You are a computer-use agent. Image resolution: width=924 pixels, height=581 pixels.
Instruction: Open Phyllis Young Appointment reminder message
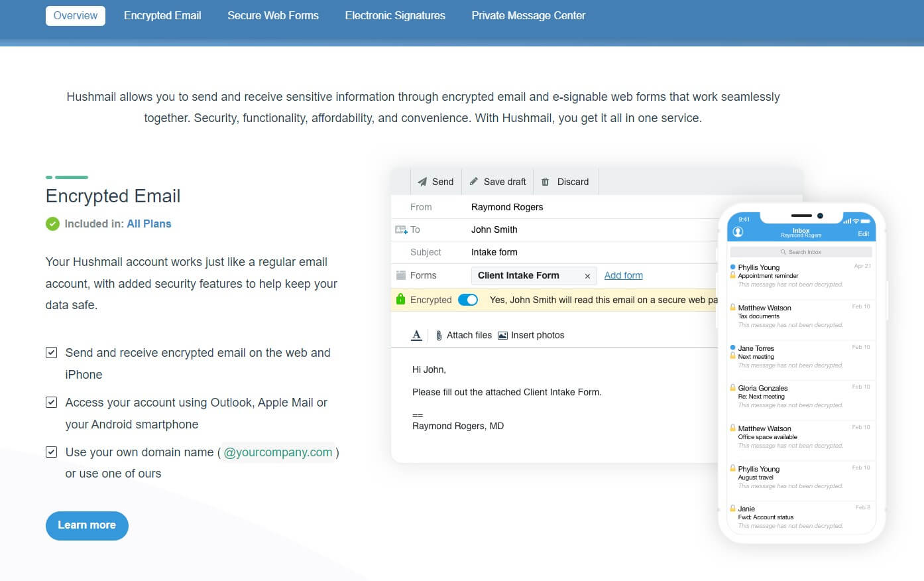point(801,275)
